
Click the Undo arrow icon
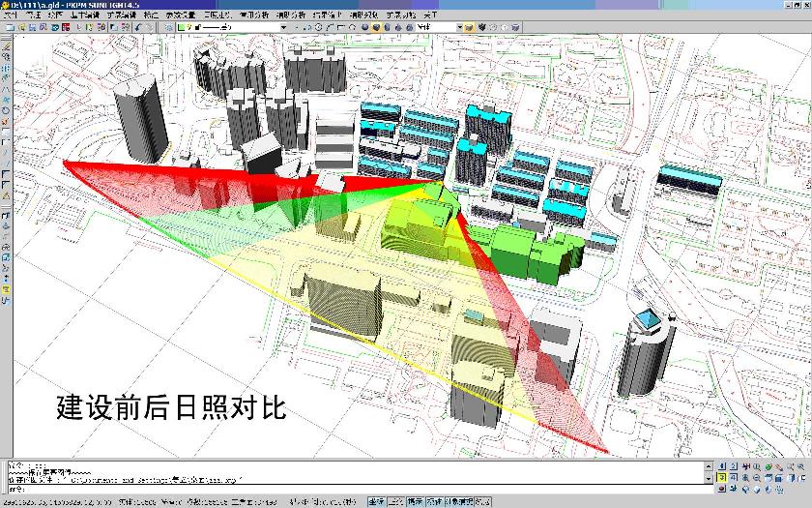coord(138,27)
